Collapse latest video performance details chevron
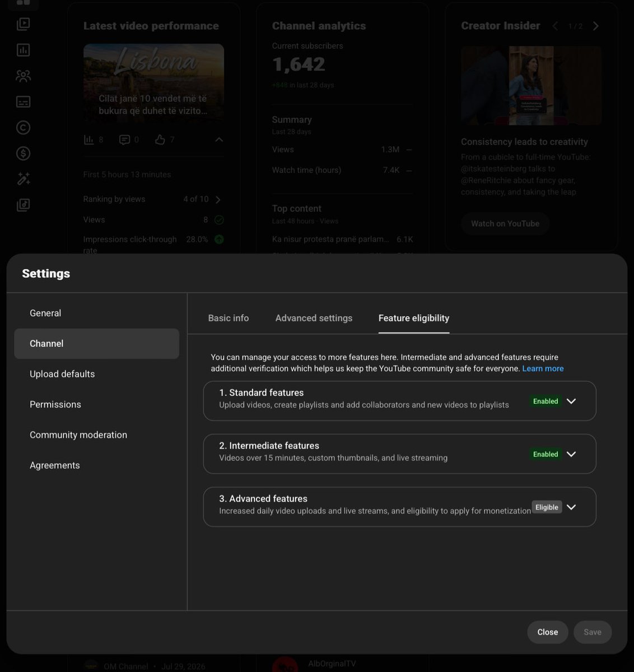This screenshot has width=634, height=672. (x=219, y=139)
